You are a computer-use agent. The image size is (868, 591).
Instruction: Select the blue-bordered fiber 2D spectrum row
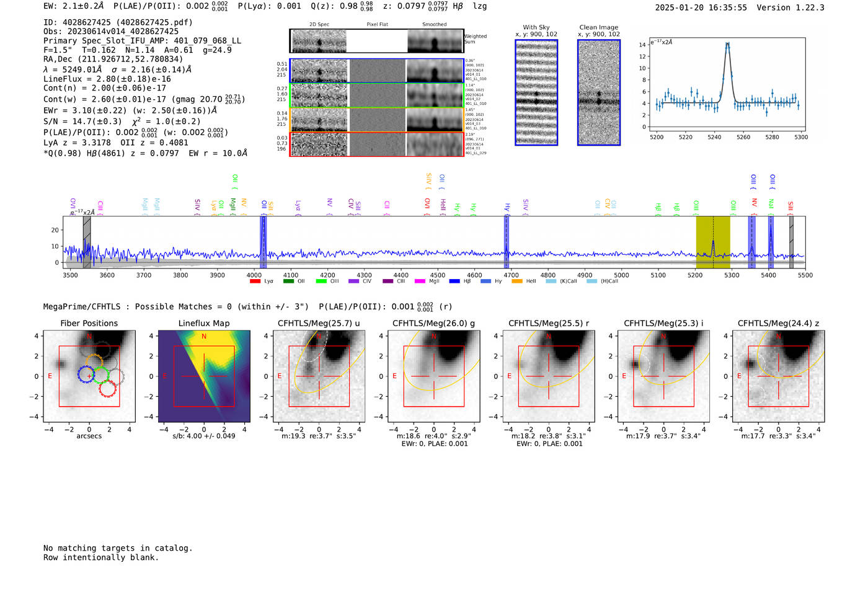376,71
